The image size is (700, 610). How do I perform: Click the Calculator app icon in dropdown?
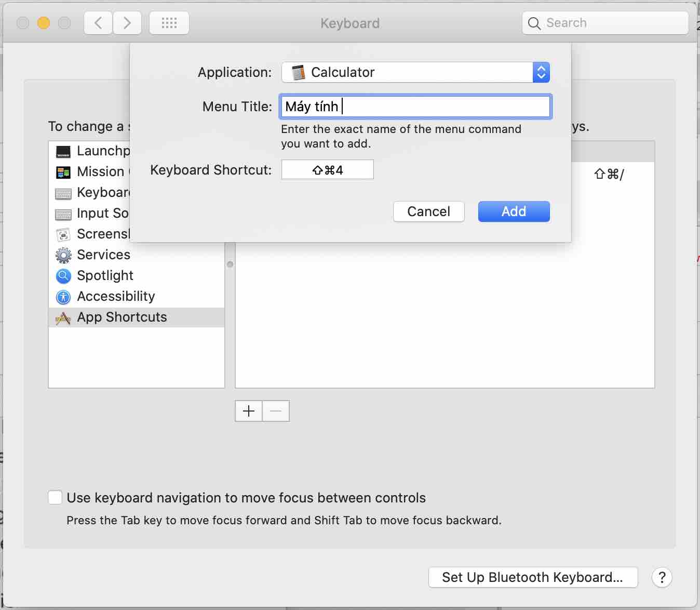(298, 72)
